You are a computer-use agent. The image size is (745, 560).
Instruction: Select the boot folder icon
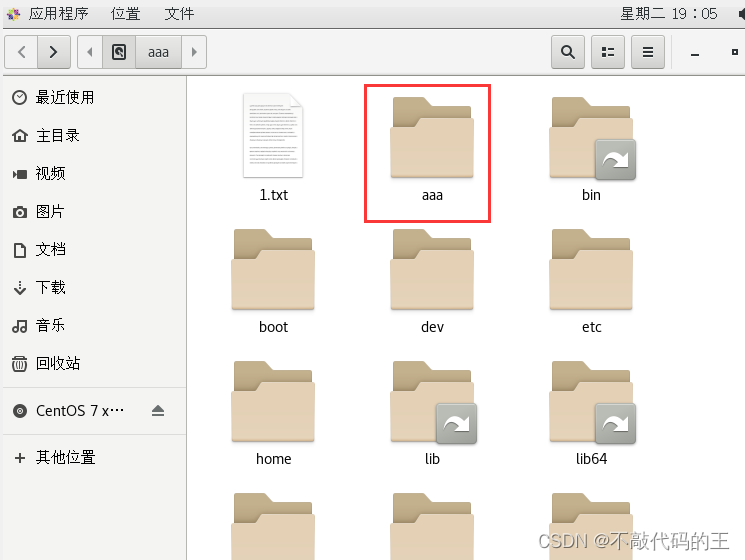pyautogui.click(x=273, y=269)
